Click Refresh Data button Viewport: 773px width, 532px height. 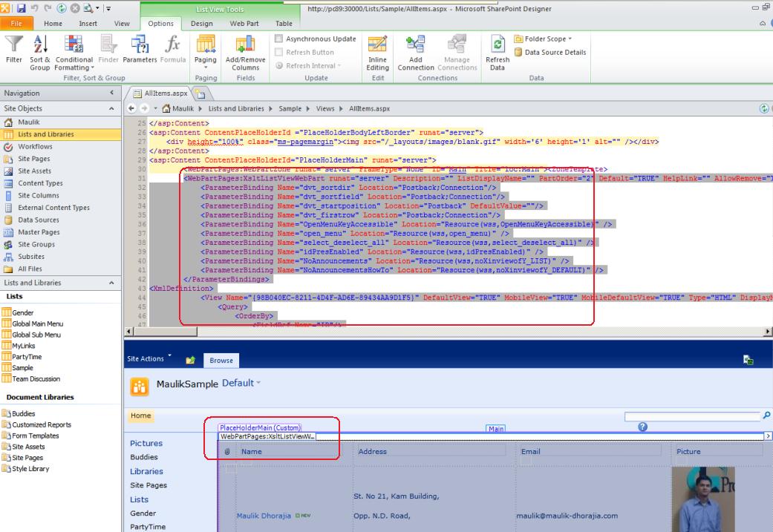point(498,52)
